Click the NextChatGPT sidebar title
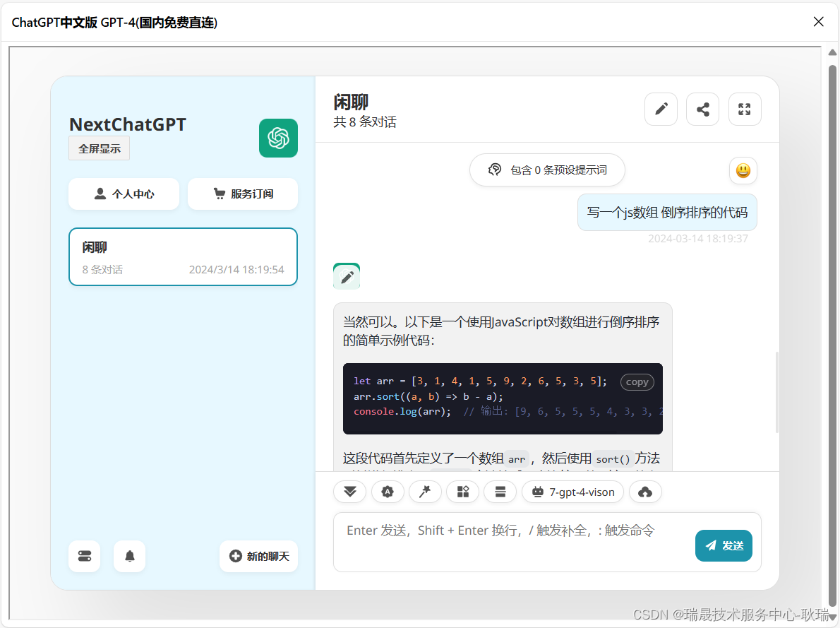Viewport: 840px width, 628px height. 128,124
